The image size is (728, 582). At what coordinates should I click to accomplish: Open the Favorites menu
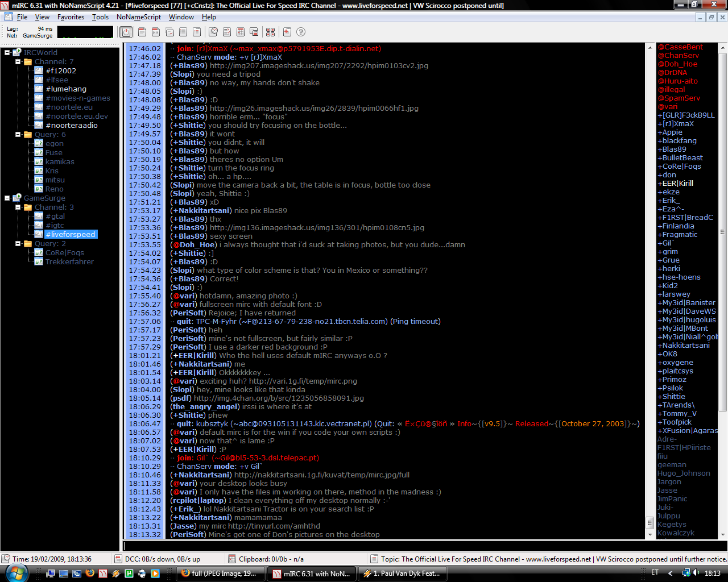[x=71, y=17]
